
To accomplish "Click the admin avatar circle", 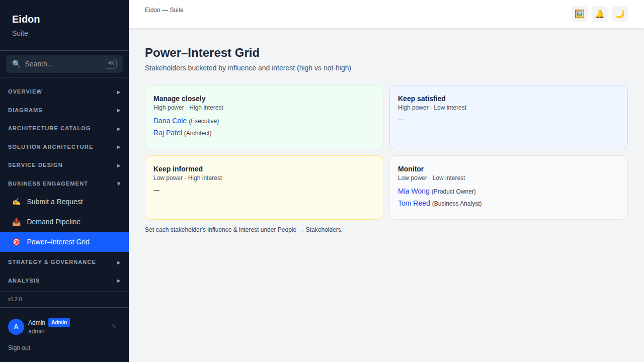I will pos(16,327).
